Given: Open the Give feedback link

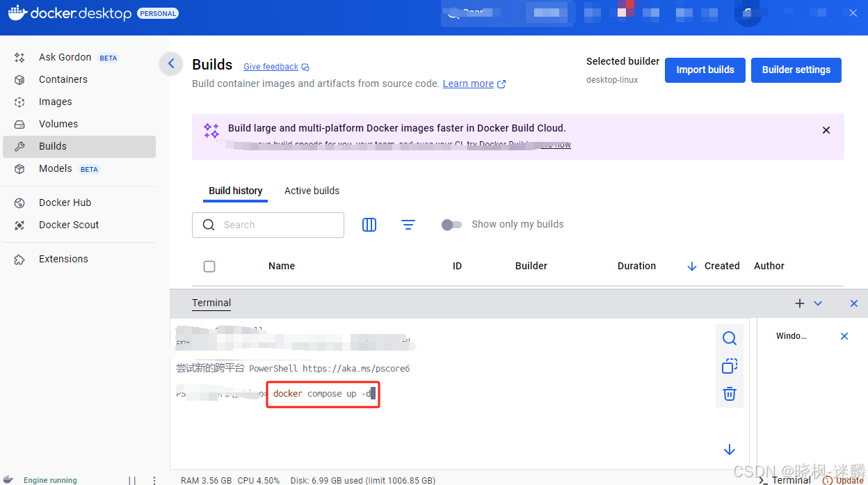Looking at the screenshot, I should pos(271,67).
